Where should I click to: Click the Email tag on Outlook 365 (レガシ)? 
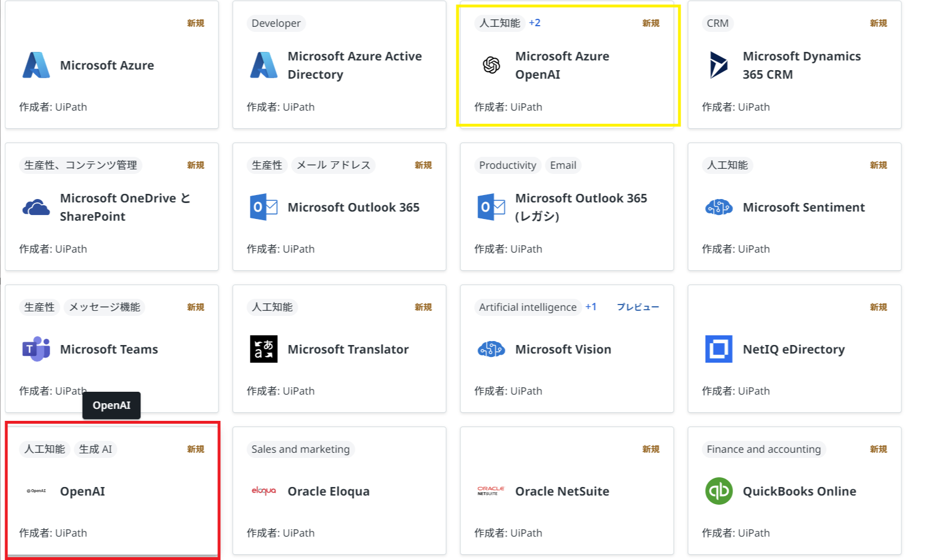[563, 165]
